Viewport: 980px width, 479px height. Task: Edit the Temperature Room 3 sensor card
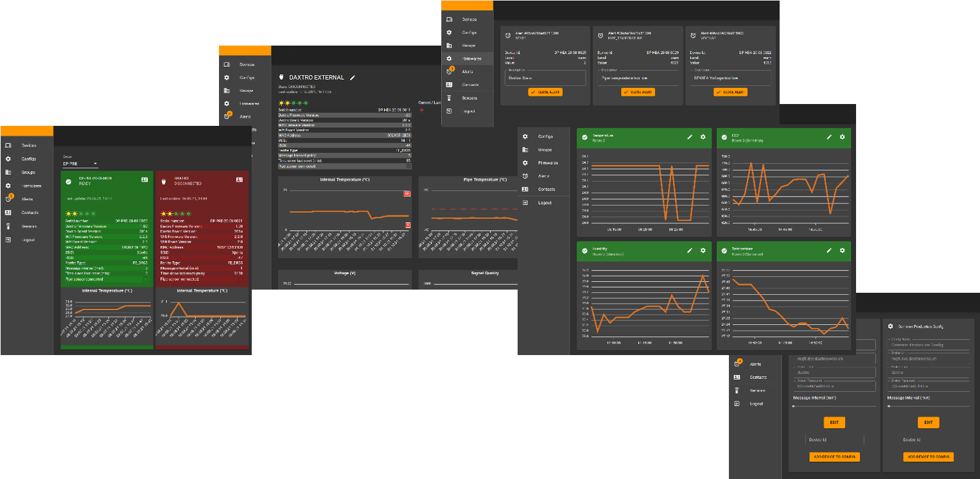829,250
